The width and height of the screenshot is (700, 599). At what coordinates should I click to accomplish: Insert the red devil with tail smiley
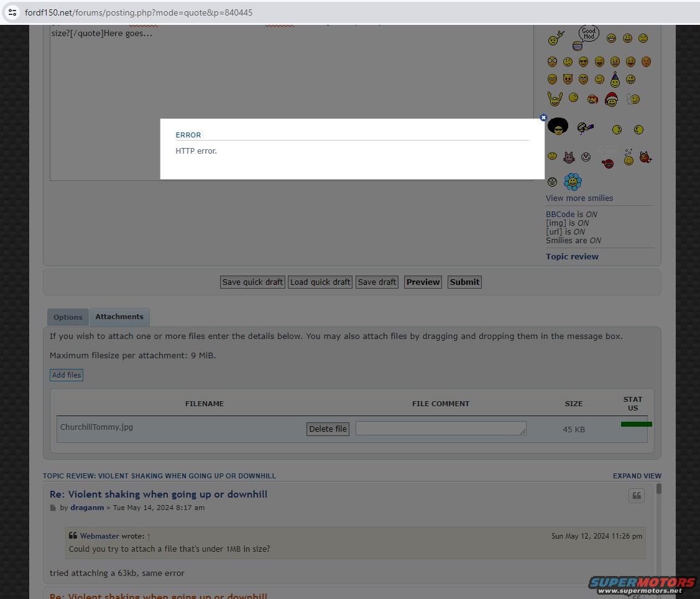pyautogui.click(x=645, y=157)
